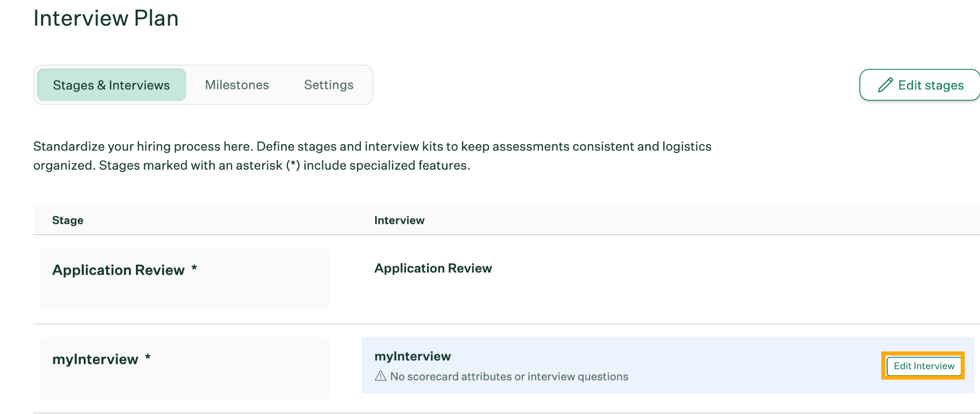Select the myInterview stage card
The image size is (980, 414).
point(185,369)
